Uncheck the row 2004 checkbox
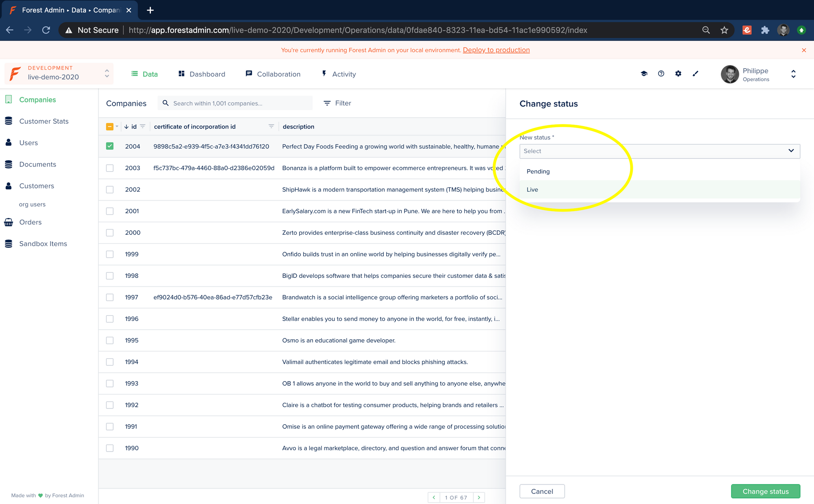 [110, 146]
